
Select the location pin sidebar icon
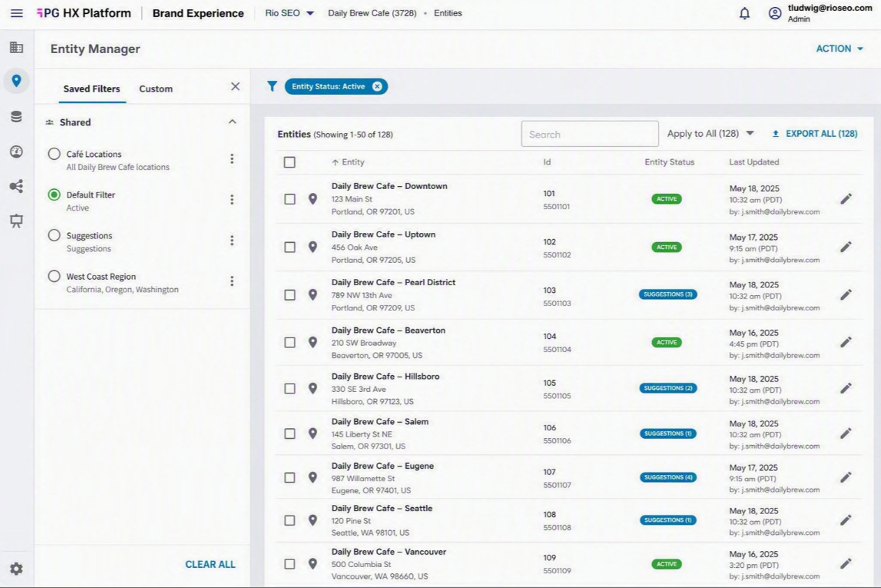(16, 81)
